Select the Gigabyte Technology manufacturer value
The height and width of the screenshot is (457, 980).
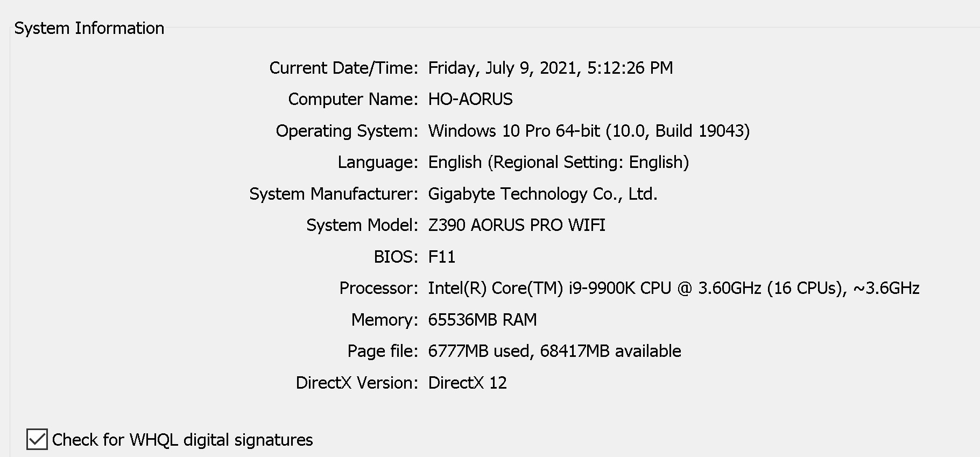tap(542, 194)
